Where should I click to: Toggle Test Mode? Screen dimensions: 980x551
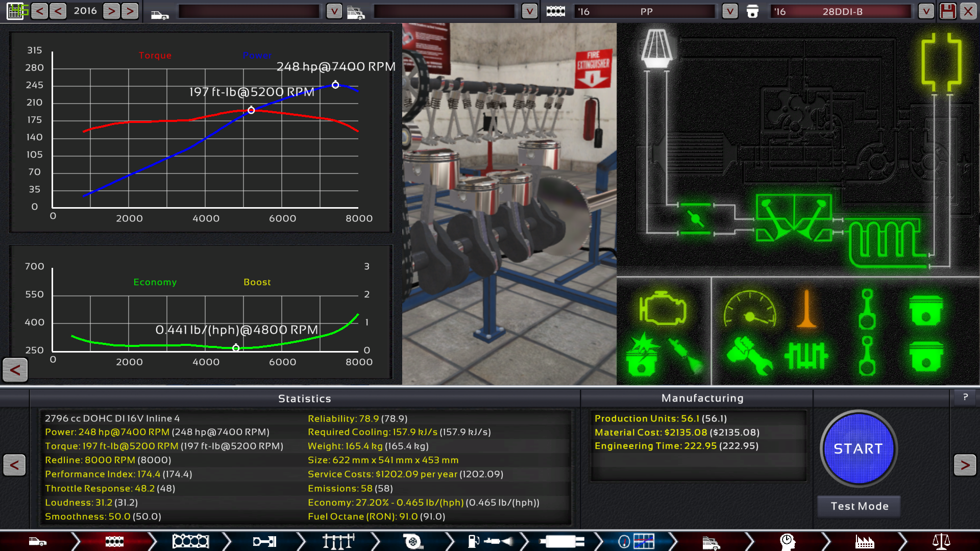(x=859, y=506)
